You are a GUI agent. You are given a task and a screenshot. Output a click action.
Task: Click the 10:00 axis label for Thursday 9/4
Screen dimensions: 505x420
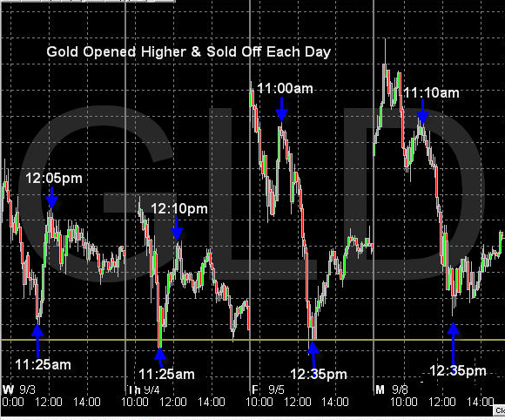[x=135, y=402]
